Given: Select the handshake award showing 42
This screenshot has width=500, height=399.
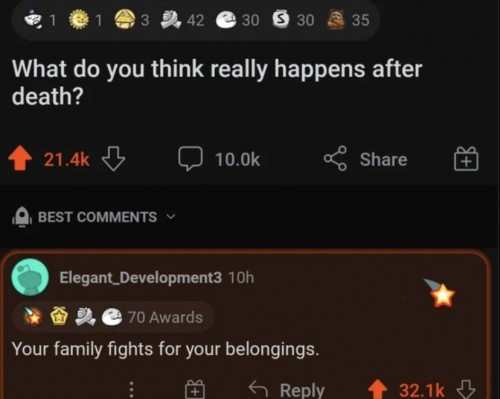Looking at the screenshot, I should click(170, 20).
